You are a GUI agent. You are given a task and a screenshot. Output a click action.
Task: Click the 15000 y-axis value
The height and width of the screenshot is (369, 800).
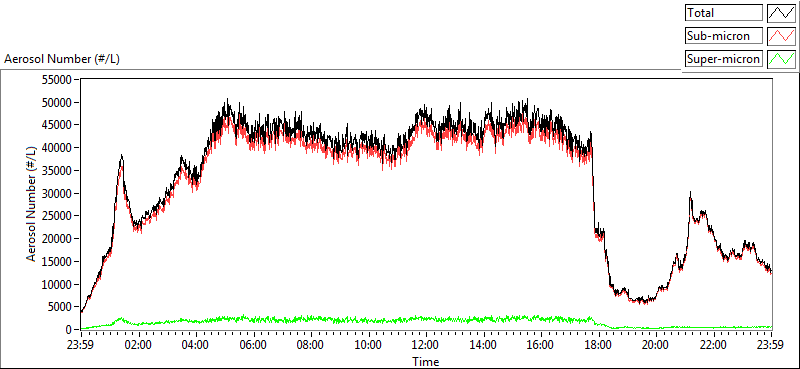(57, 261)
